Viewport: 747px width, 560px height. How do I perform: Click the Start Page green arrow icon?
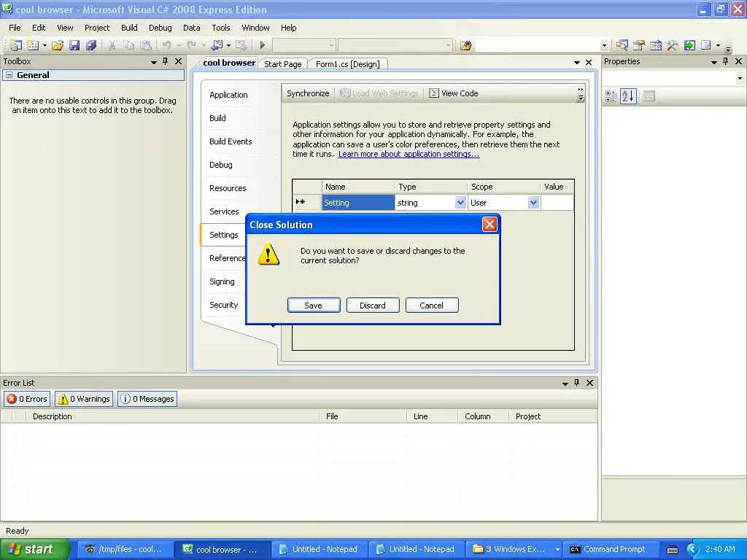pos(689,45)
